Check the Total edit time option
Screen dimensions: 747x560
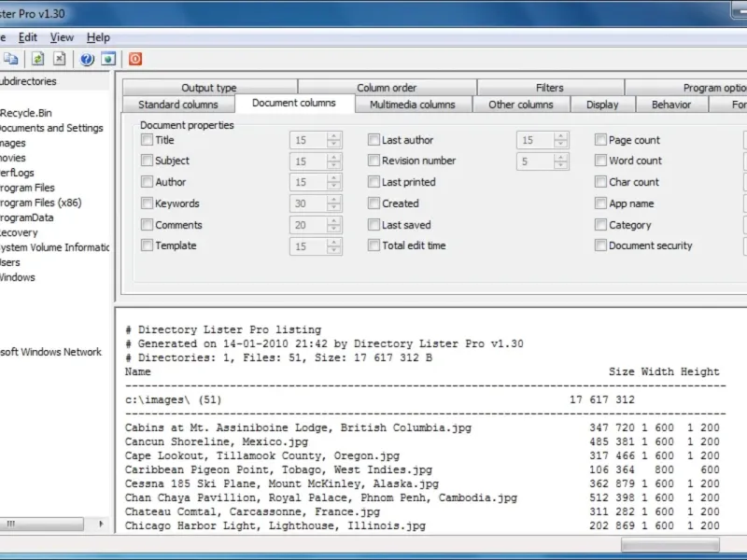click(374, 245)
